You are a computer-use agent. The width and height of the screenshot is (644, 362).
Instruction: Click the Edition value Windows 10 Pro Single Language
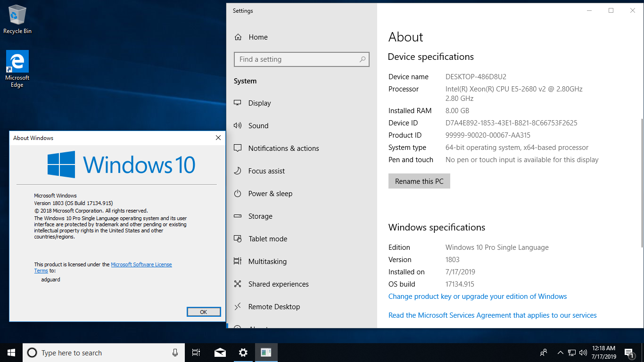[x=497, y=247]
